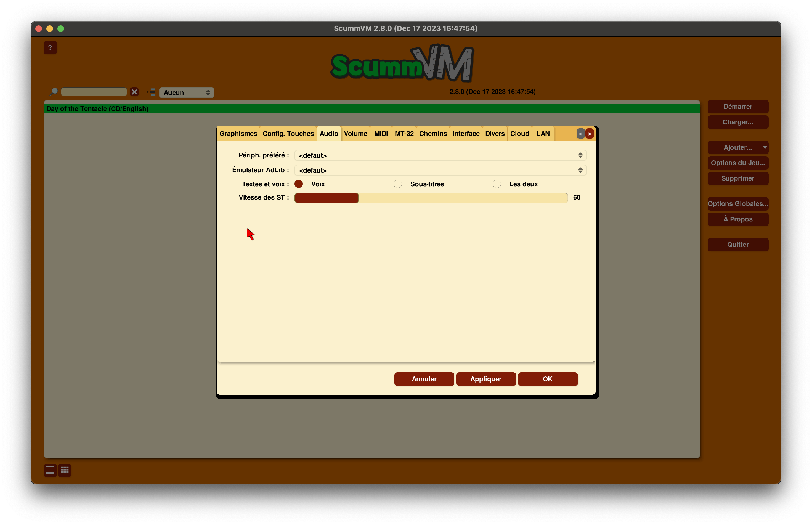Image resolution: width=812 pixels, height=525 pixels.
Task: Open the Périph. préféré dropdown
Action: click(x=440, y=155)
